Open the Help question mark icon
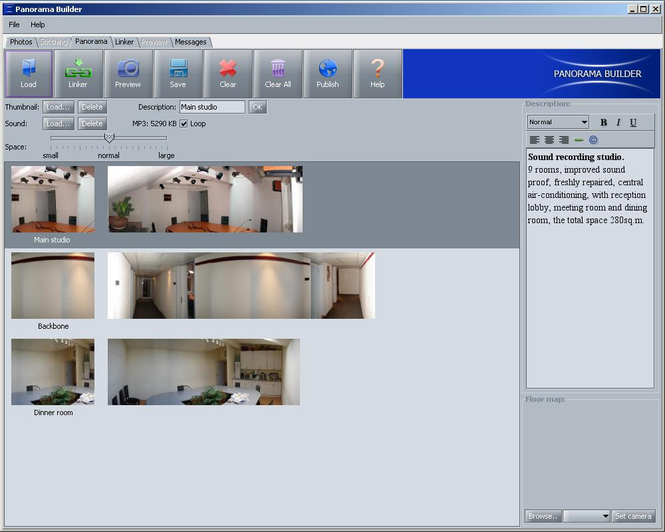This screenshot has width=665, height=532. click(377, 74)
